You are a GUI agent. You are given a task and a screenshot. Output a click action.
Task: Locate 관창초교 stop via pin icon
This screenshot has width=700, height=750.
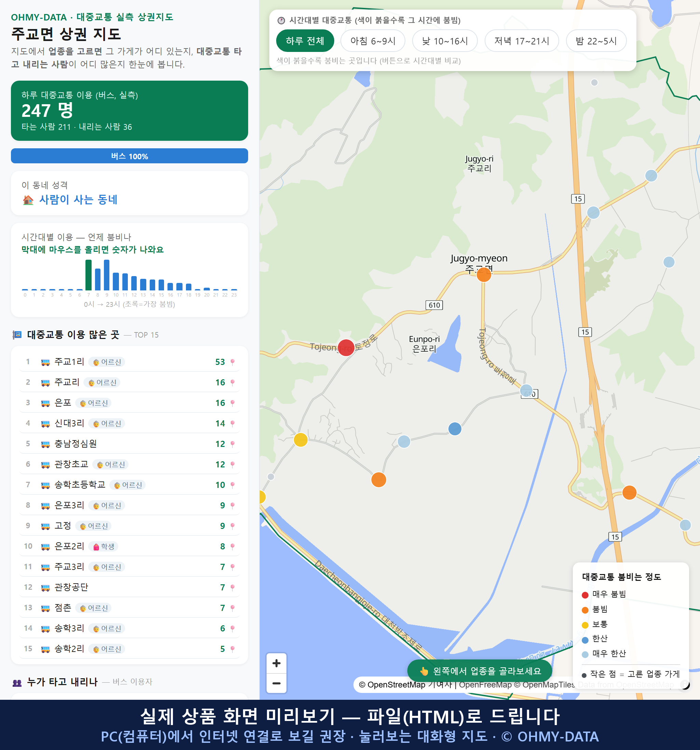click(232, 464)
